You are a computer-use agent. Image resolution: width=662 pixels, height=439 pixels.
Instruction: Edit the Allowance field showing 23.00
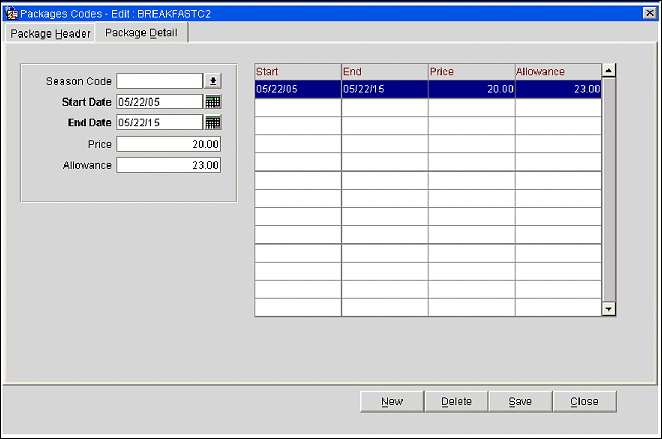(168, 165)
